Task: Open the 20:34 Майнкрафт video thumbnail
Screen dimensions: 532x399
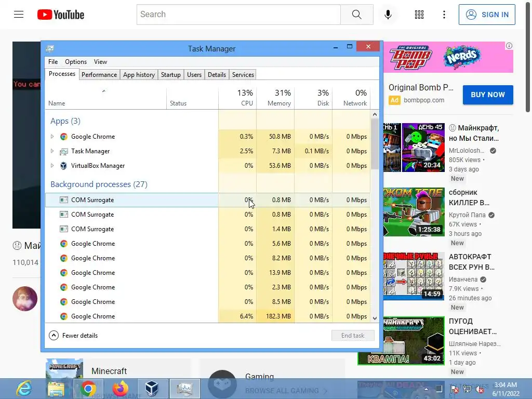Action: pos(414,148)
